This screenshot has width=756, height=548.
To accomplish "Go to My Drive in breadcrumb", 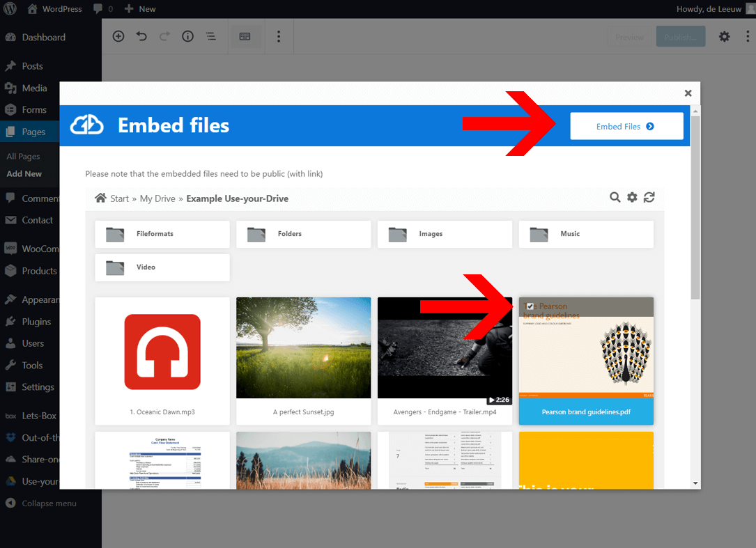I will tap(157, 198).
